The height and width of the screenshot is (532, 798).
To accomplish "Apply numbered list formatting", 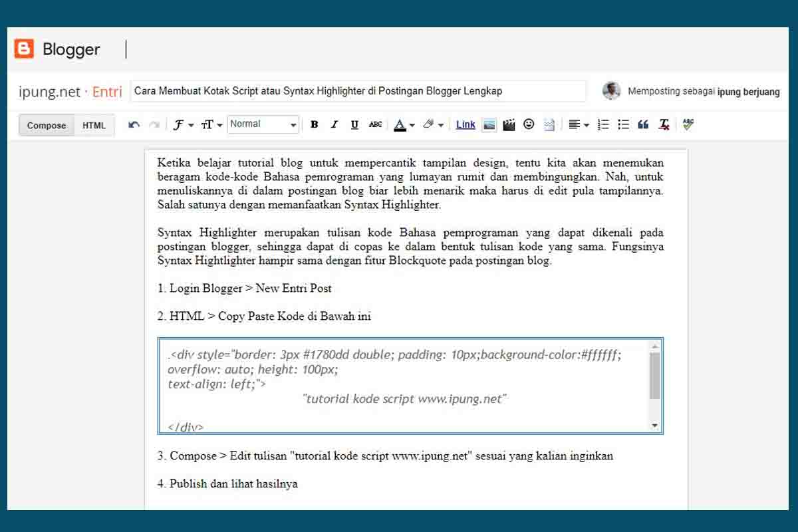I will pos(603,124).
